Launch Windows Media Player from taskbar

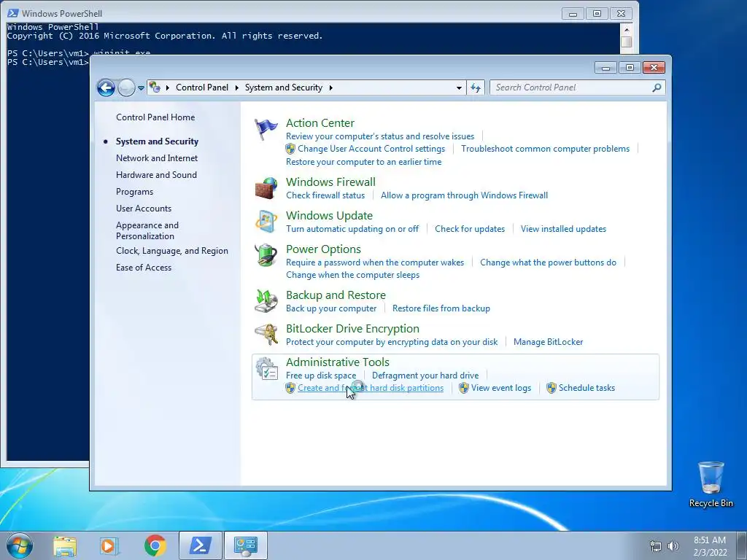(109, 545)
